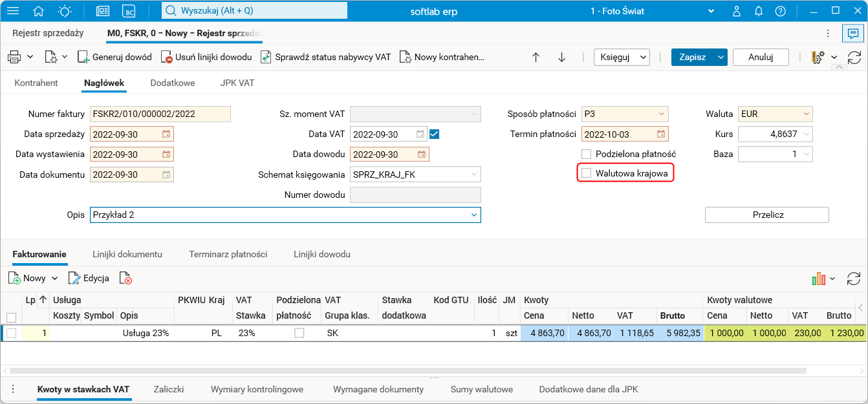Click the delete row icon in Fakturowanie
The image size is (868, 404).
pos(125,279)
